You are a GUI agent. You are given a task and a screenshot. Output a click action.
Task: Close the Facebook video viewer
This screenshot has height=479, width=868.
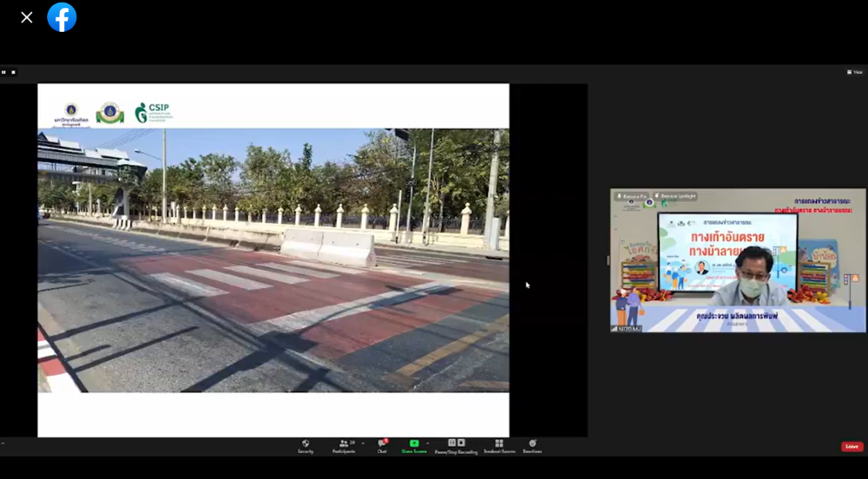(27, 17)
